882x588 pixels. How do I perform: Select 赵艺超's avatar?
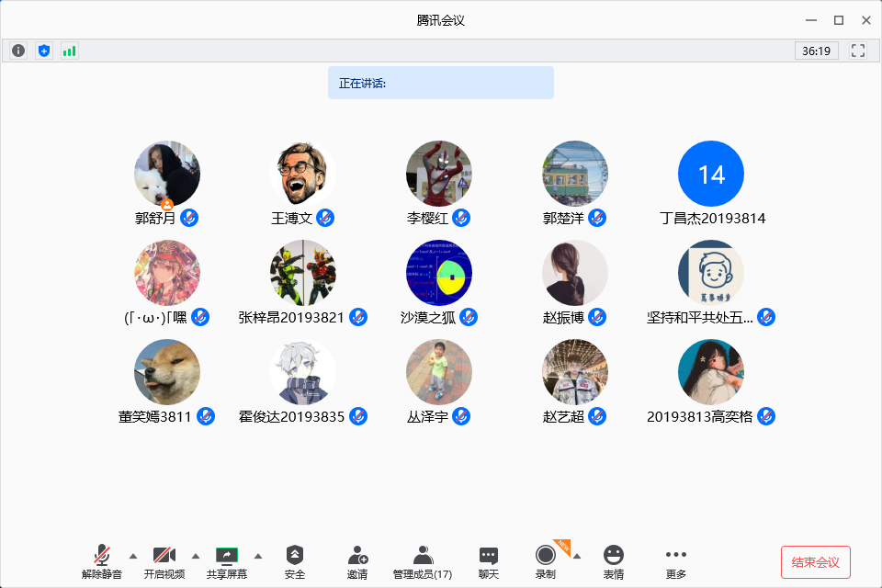[x=575, y=372]
